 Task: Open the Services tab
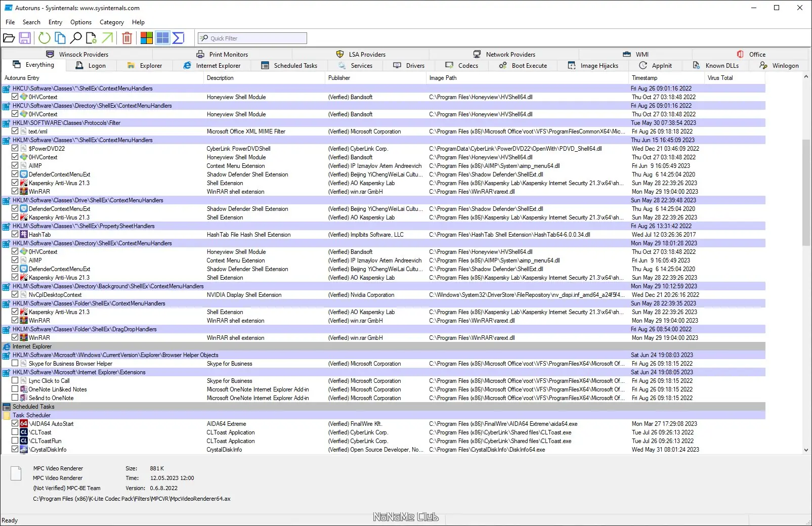(x=355, y=66)
